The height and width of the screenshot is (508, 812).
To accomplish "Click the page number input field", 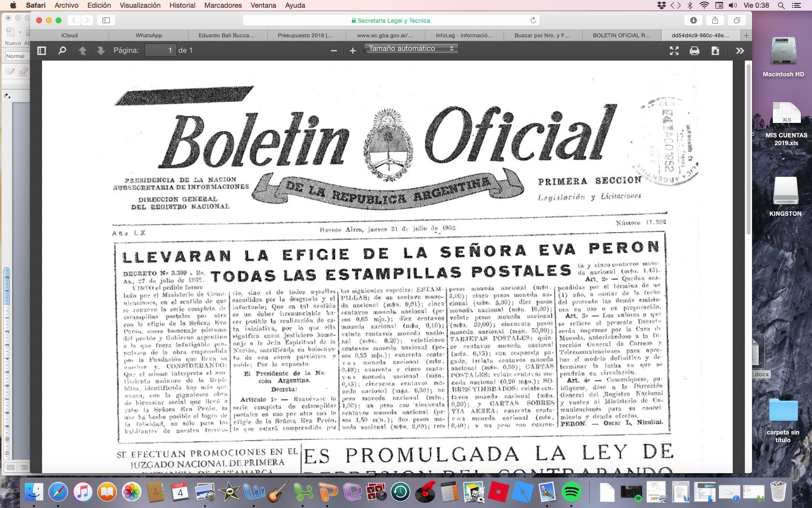I will 160,50.
